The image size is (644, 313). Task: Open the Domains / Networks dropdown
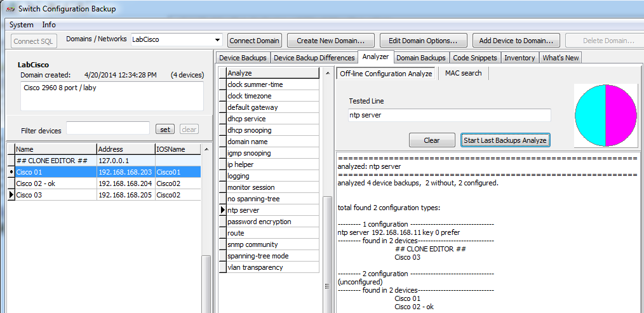tap(217, 40)
